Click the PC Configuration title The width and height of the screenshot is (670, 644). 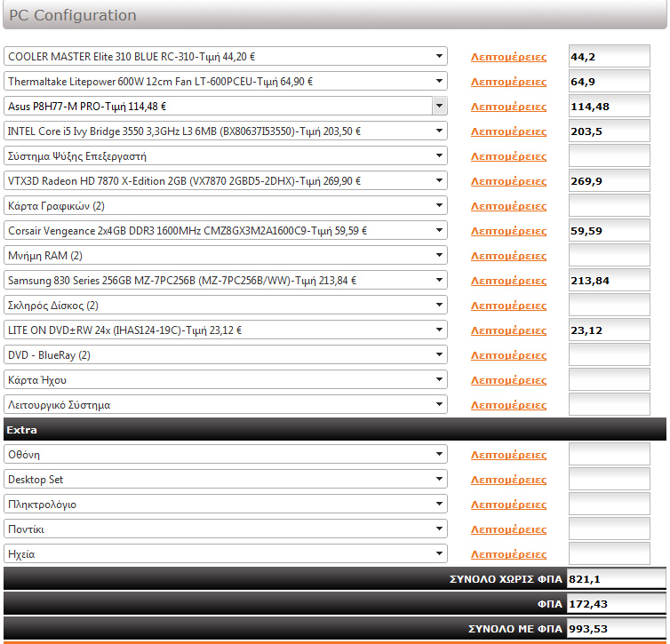pyautogui.click(x=73, y=15)
